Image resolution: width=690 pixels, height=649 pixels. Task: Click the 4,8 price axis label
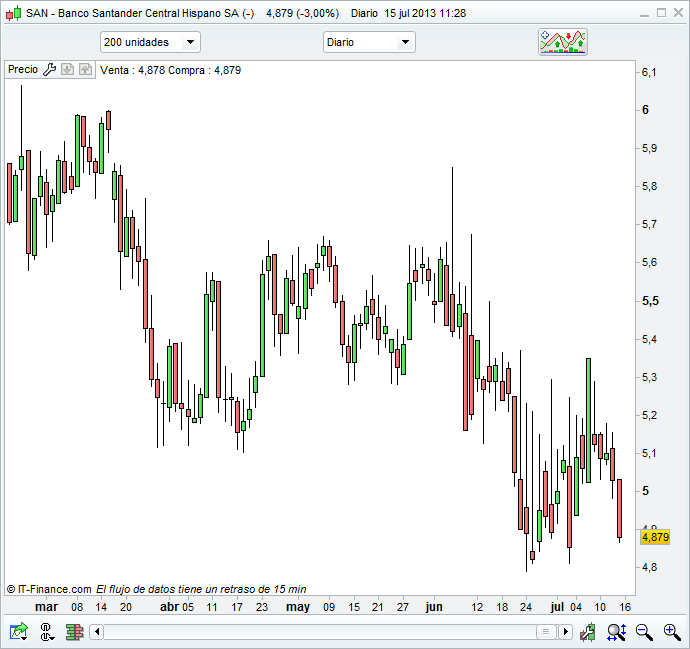coord(649,568)
